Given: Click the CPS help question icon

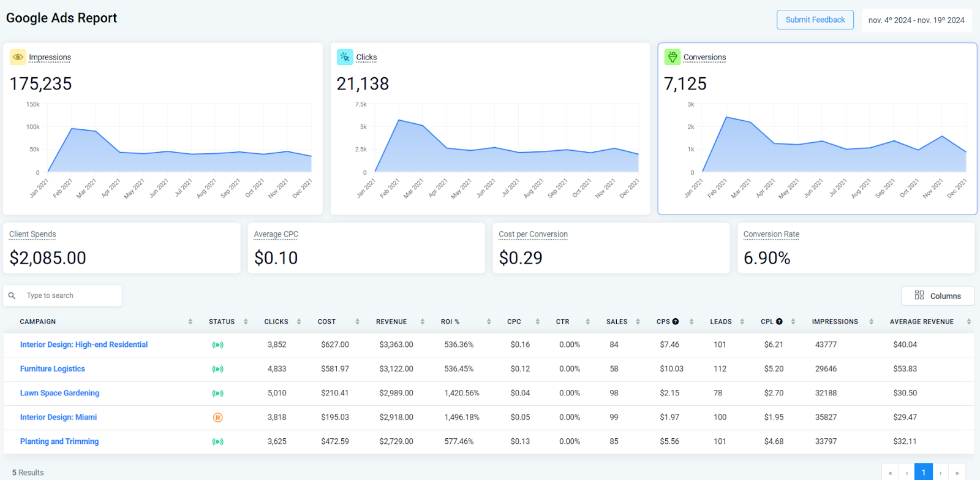Looking at the screenshot, I should (676, 321).
